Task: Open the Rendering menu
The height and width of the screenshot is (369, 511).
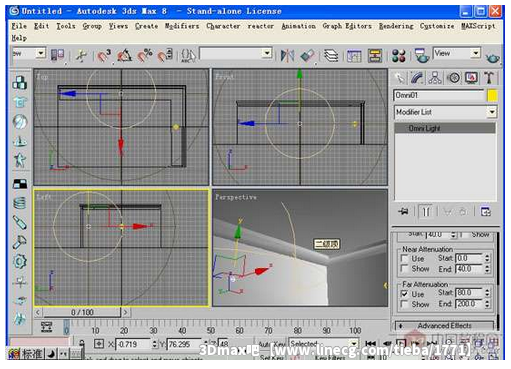Action: [x=396, y=26]
